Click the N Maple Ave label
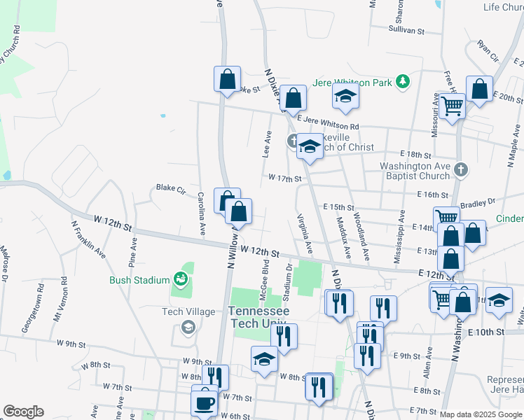Image resolution: width=524 pixels, height=420 pixels. pos(513,146)
